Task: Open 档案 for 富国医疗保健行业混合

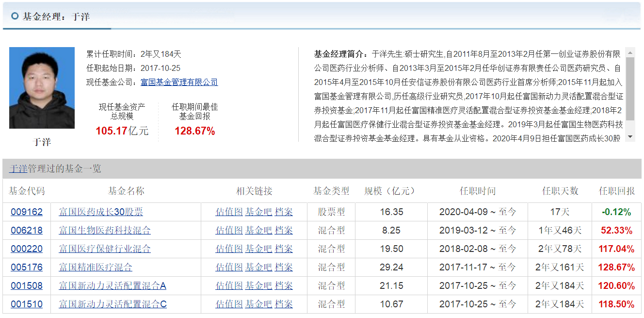Action: click(284, 249)
